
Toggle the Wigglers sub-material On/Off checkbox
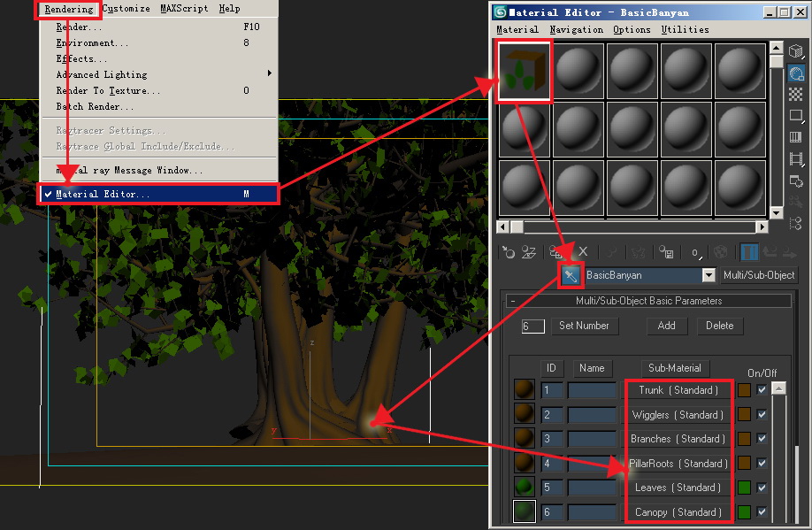pos(762,414)
